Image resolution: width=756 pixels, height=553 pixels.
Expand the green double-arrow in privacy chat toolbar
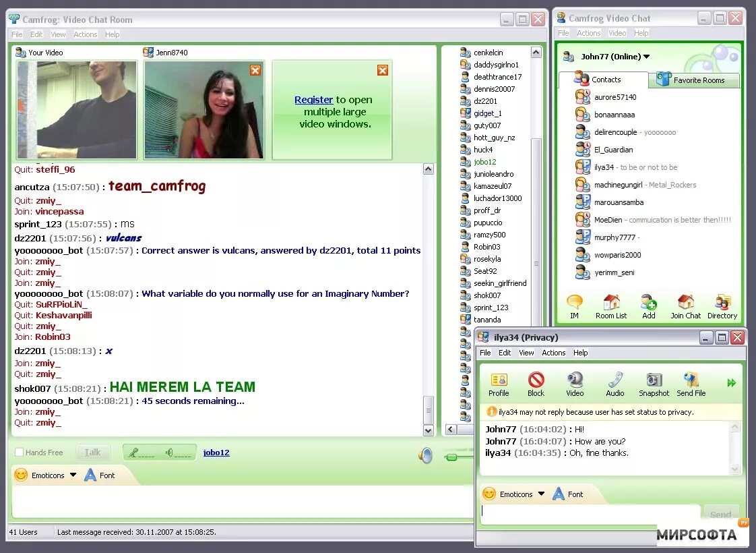coord(732,381)
